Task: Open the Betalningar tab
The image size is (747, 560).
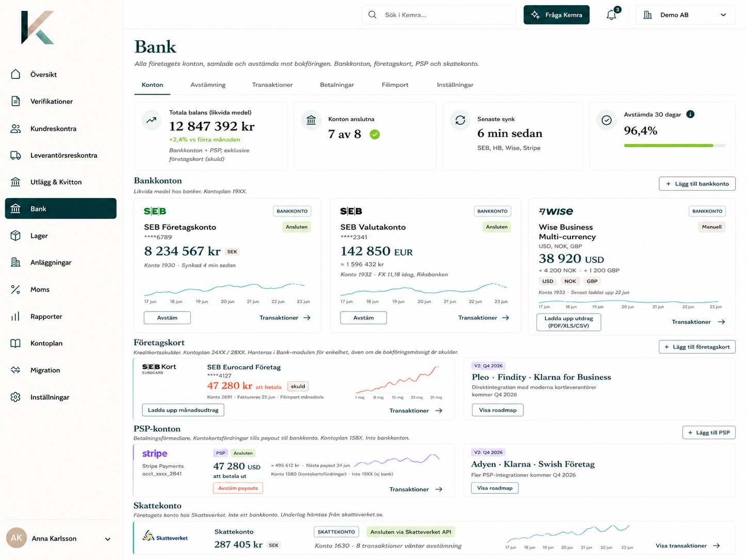Action: point(337,85)
